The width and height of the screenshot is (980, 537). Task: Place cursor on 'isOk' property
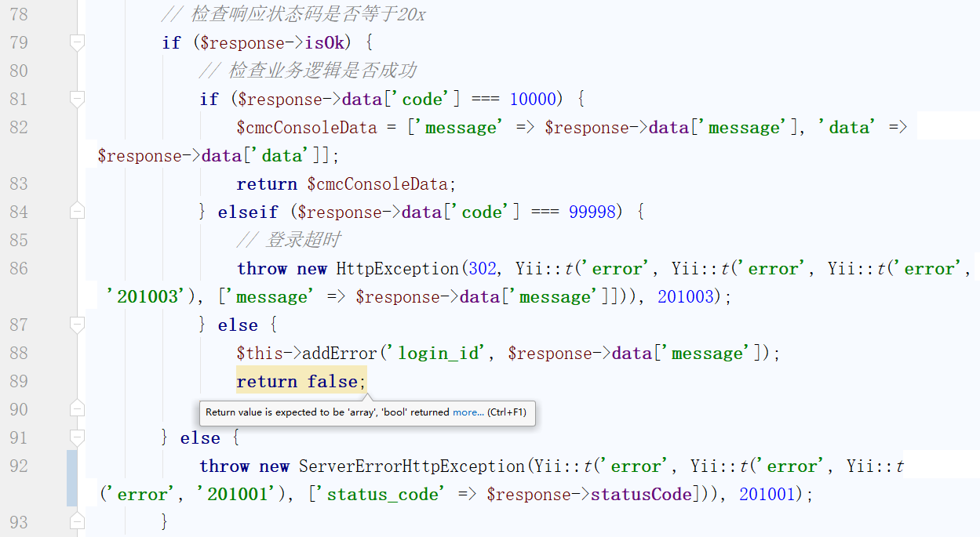pyautogui.click(x=324, y=42)
